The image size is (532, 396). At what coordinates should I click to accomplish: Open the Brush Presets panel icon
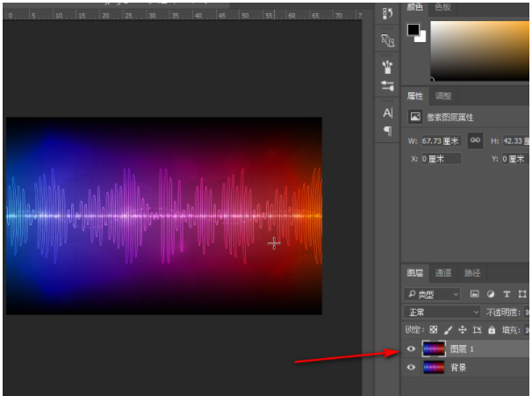[387, 66]
